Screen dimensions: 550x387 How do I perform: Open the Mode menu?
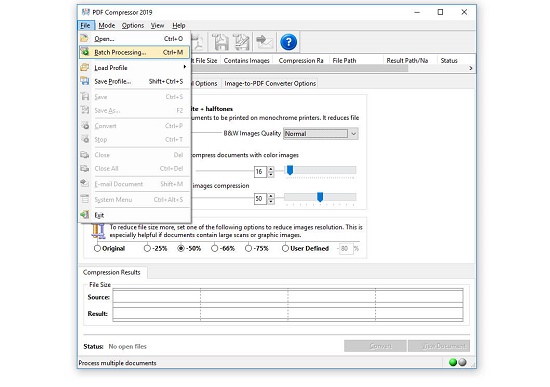tap(107, 25)
